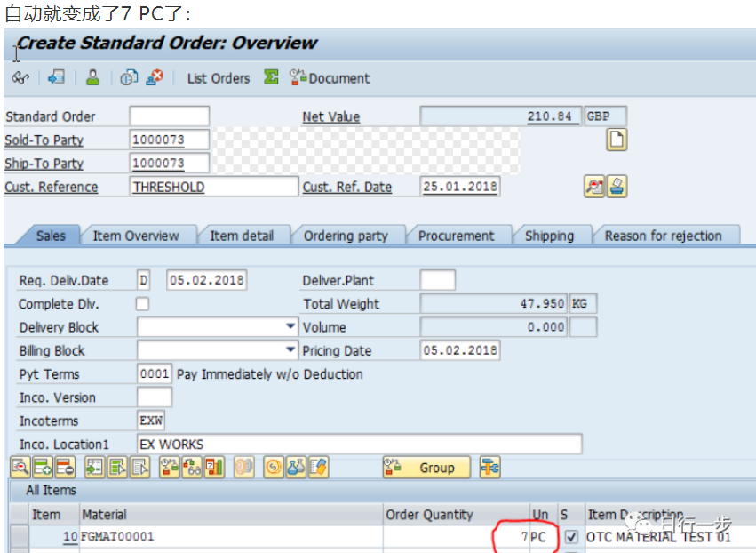Click the document creation icon below GBP field
Image resolution: width=756 pixels, height=553 pixels.
[x=617, y=140]
